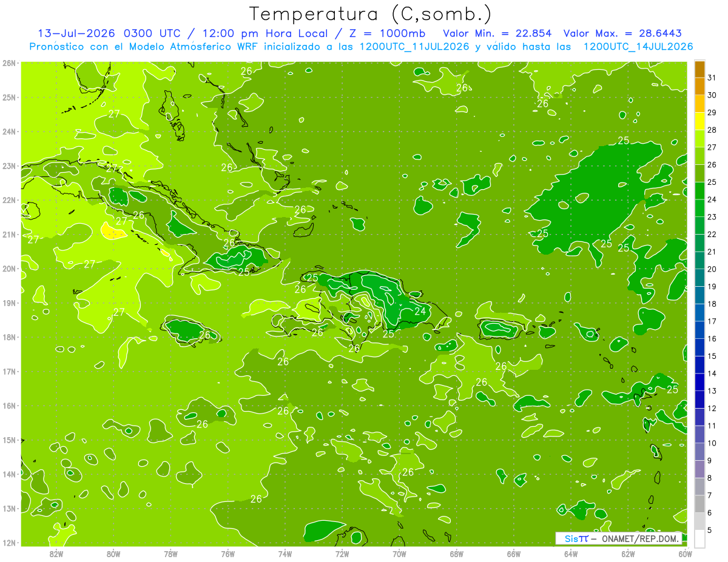
Task: Select the "74W" longitude axis label
Action: tap(285, 554)
